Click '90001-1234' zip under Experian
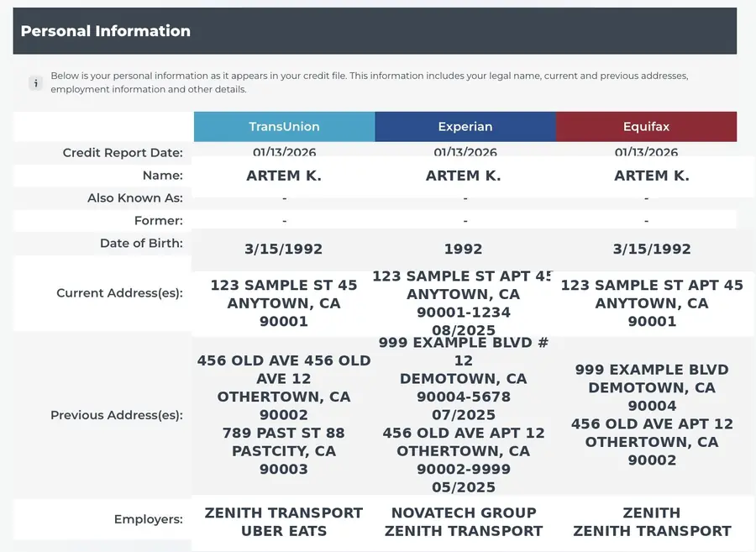 (x=464, y=313)
